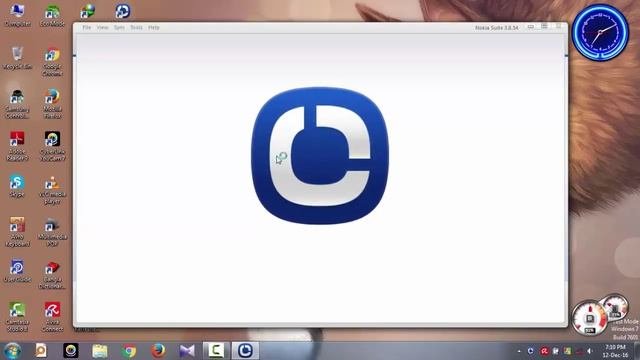Minimize the Nokia Suite window

click(531, 27)
